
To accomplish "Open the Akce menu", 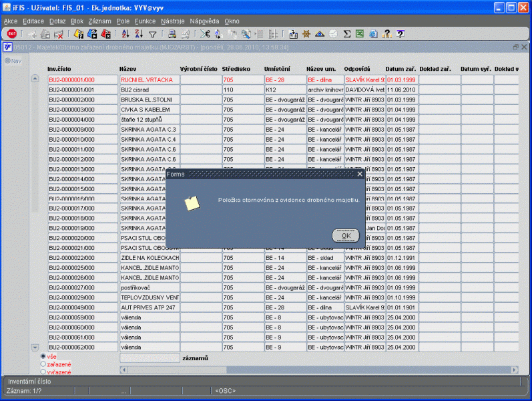I will 11,21.
